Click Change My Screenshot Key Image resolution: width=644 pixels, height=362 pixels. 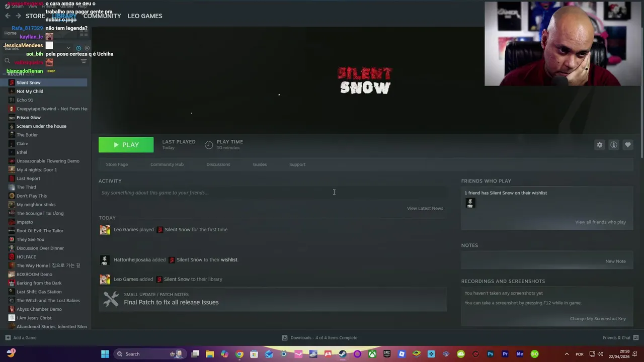pos(598,319)
